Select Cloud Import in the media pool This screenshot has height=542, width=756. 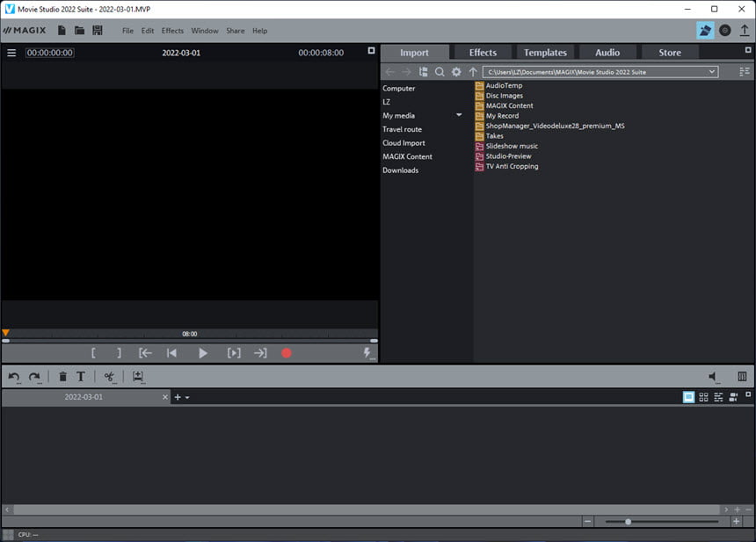(x=403, y=142)
